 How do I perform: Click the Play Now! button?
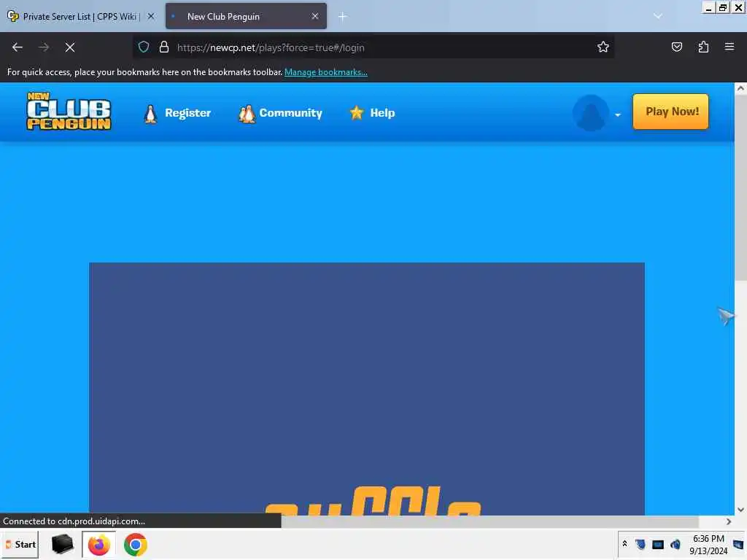coord(671,112)
